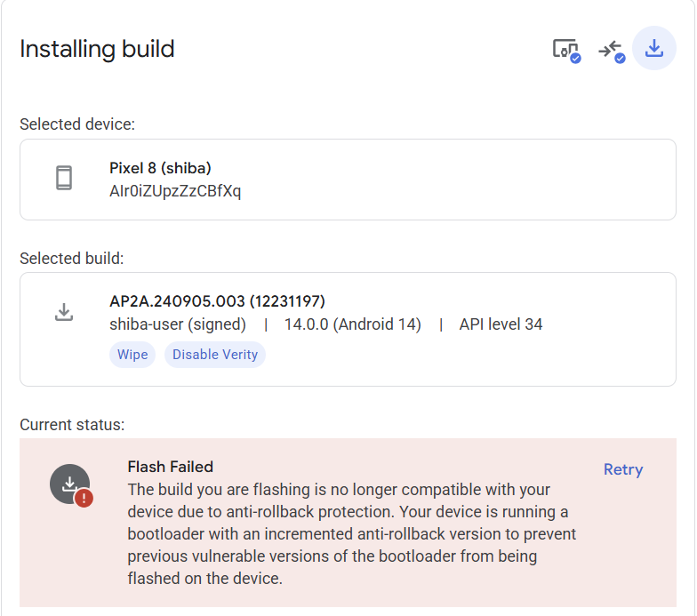The height and width of the screenshot is (616, 697).
Task: Click the install build download icon
Action: 654,48
